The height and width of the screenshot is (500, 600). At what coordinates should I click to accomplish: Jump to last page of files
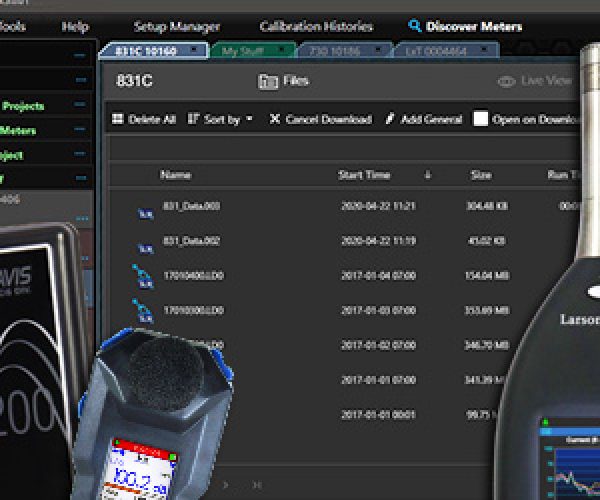(x=258, y=485)
